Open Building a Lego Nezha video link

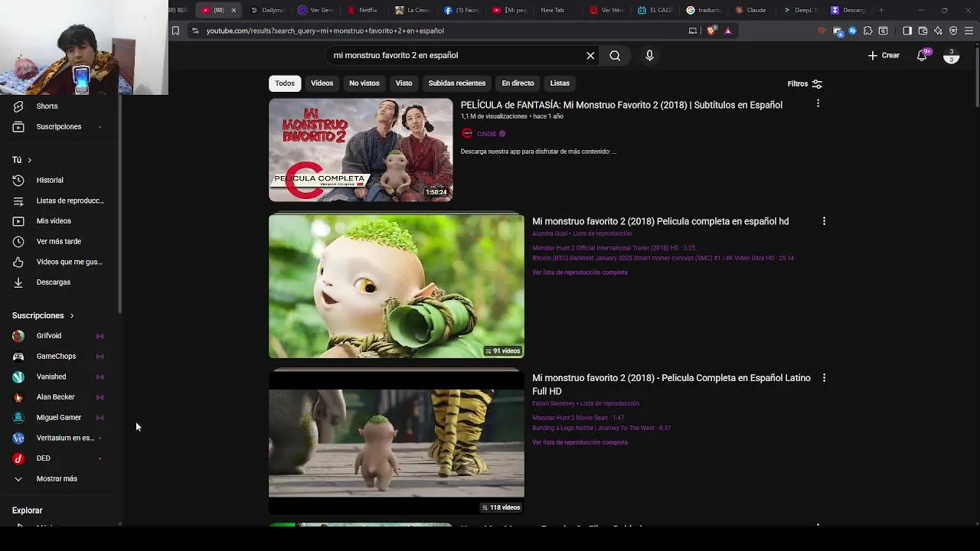[601, 428]
